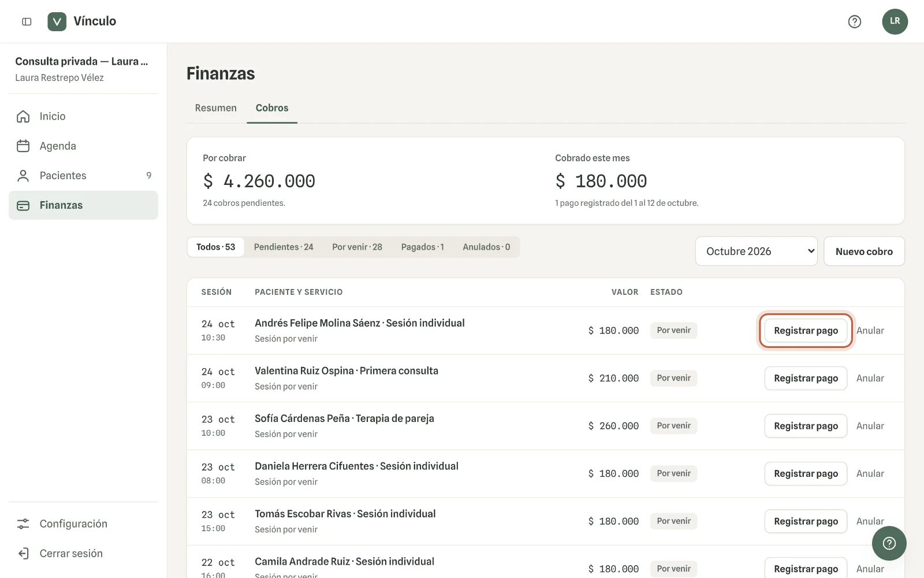Filter by Todos · 53
The width and height of the screenshot is (924, 578).
[215, 247]
